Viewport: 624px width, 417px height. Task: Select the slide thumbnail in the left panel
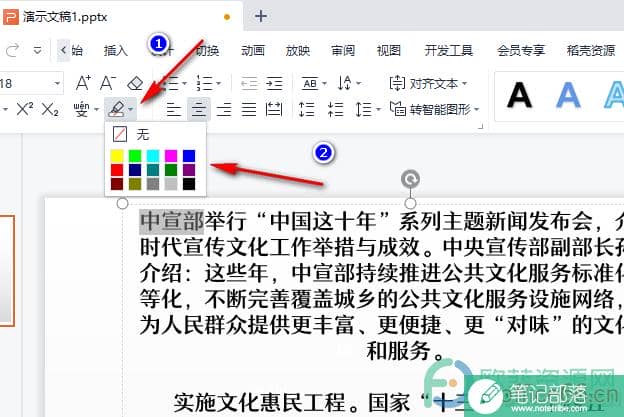pos(7,271)
